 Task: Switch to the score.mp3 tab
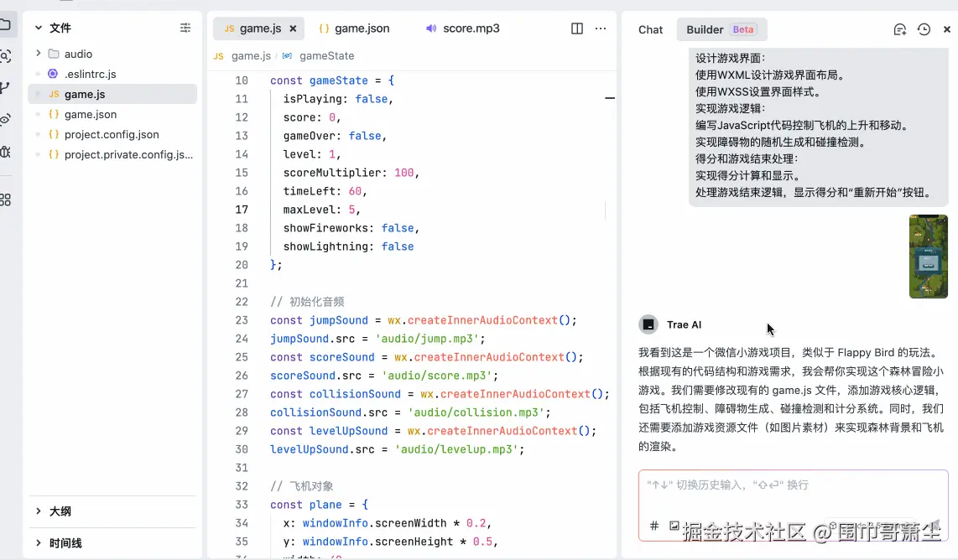[x=463, y=29]
